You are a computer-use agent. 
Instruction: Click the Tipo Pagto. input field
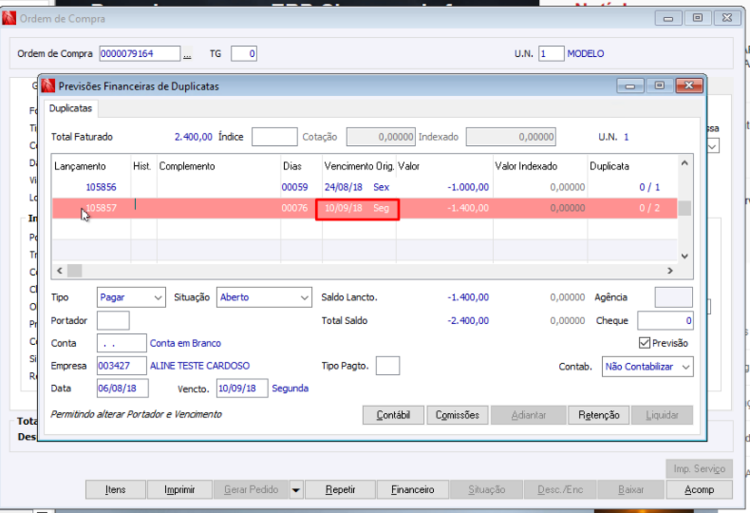(x=388, y=366)
